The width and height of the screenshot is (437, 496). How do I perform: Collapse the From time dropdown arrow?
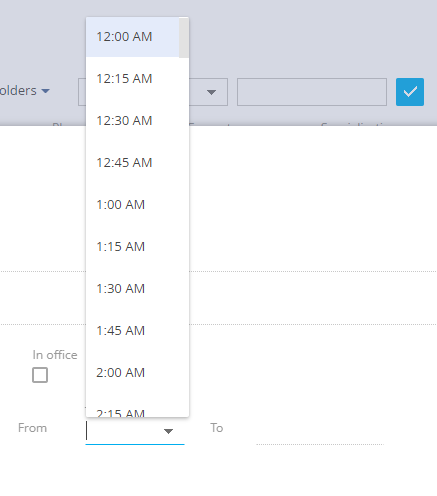pos(168,431)
